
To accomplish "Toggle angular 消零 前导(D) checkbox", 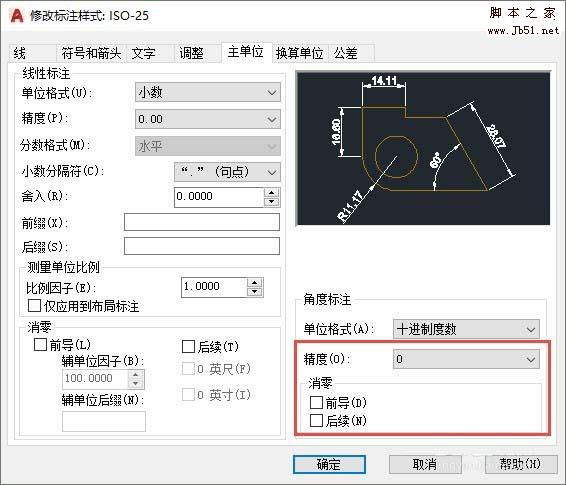I will pyautogui.click(x=316, y=402).
